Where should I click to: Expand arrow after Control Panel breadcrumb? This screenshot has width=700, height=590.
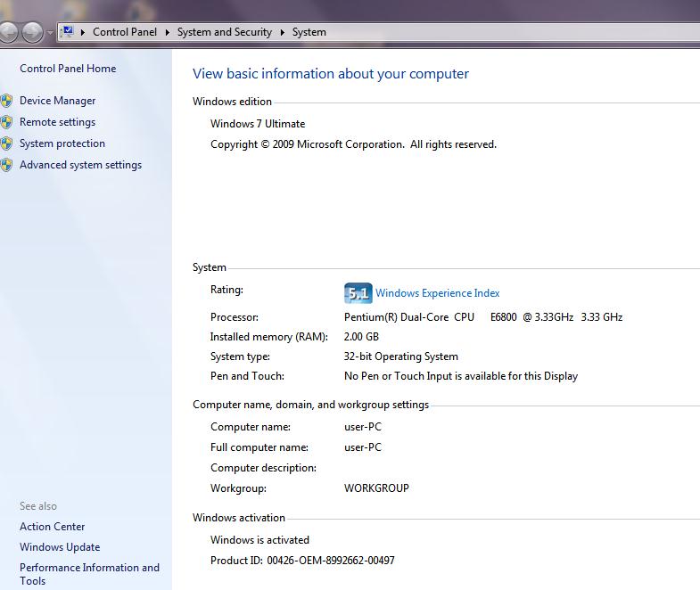point(167,32)
